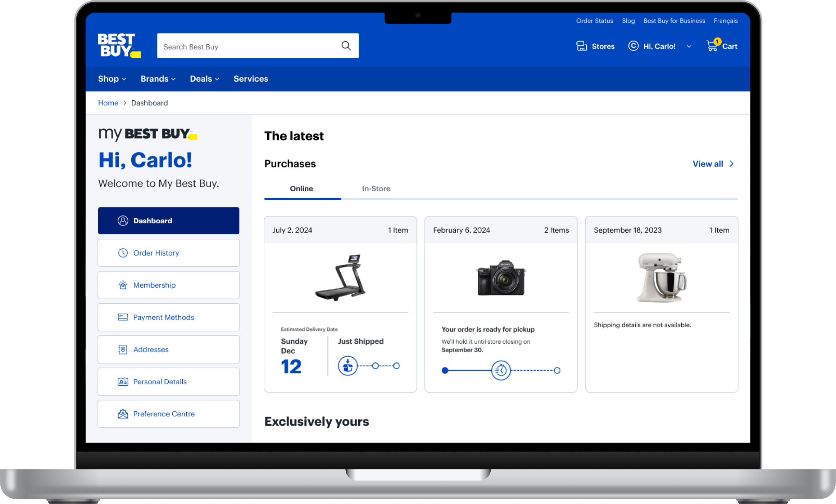836x504 pixels.
Task: Click the 2 Items count text
Action: [556, 230]
